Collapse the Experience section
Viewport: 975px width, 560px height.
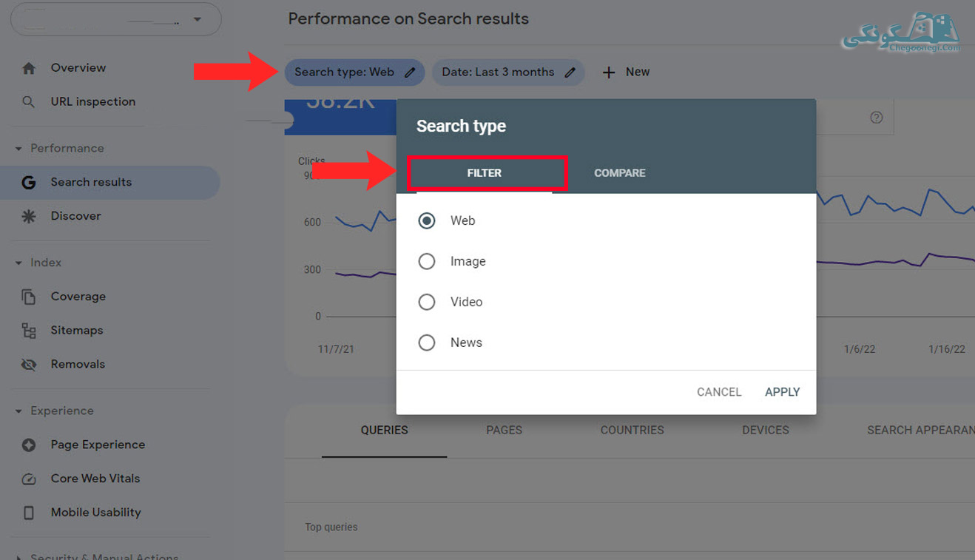(18, 411)
